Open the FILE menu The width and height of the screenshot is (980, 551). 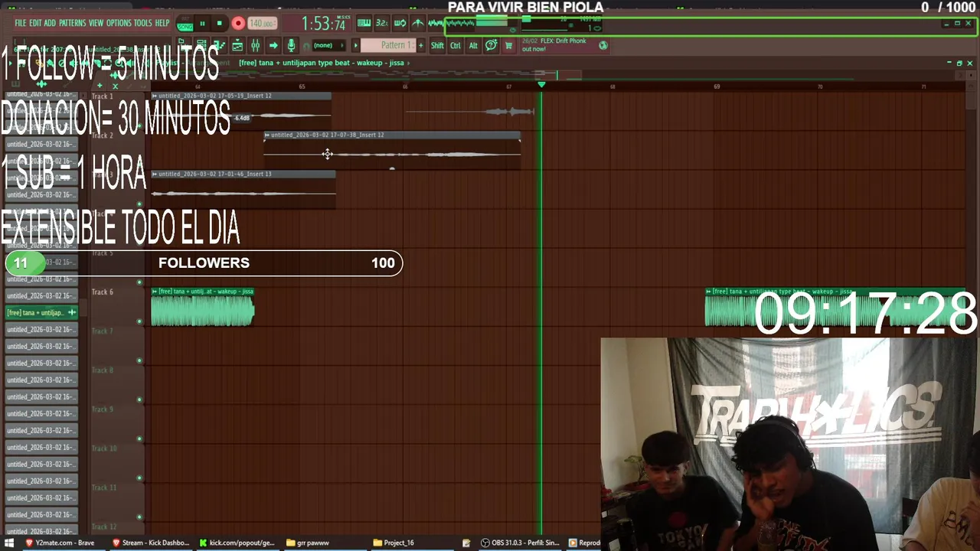point(21,23)
